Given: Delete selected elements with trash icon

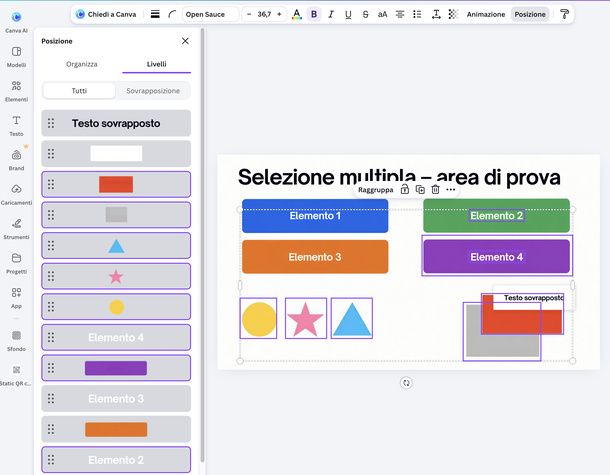Looking at the screenshot, I should point(435,189).
